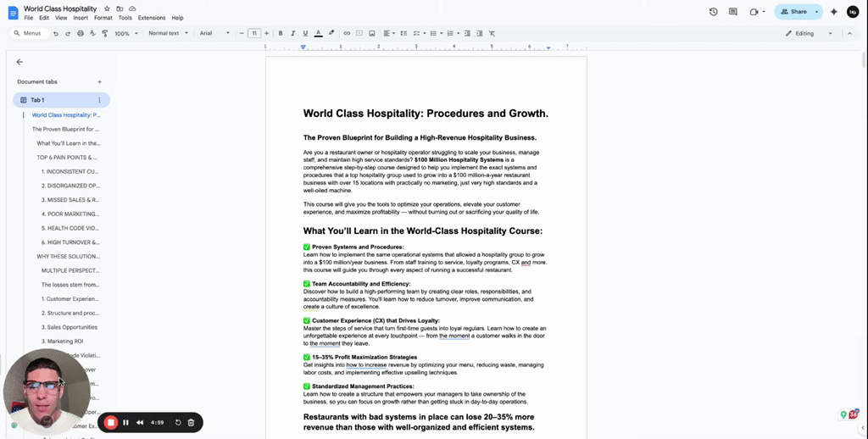Delete the recording with trash icon
Viewport: 868px width, 439px height.
pos(191,422)
